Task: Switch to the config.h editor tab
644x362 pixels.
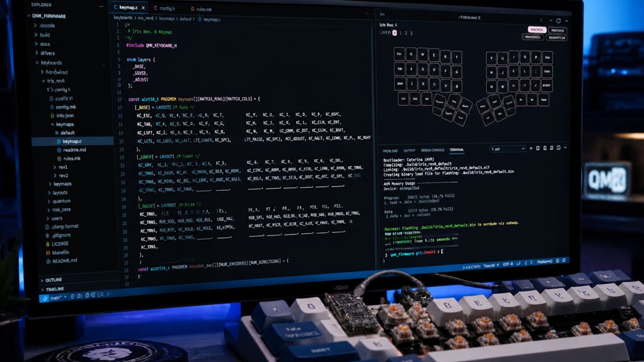Action: [x=164, y=8]
